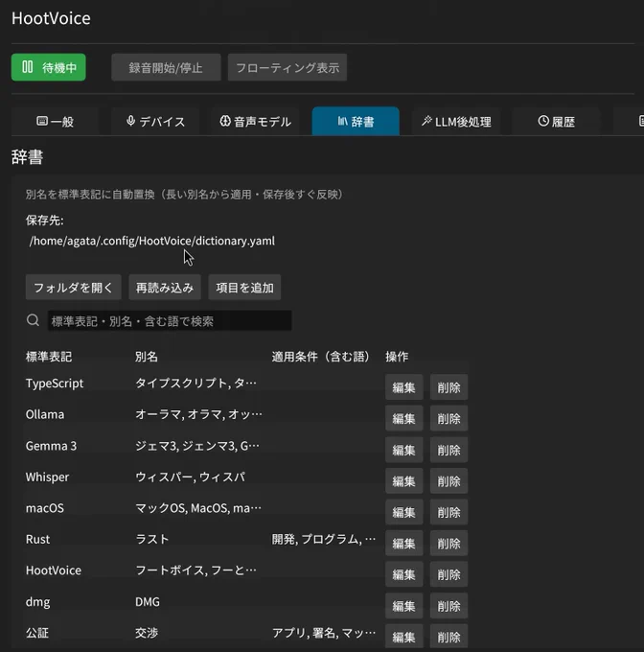644x652 pixels.
Task: Click 録音開始/停止 button
Action: click(x=166, y=67)
